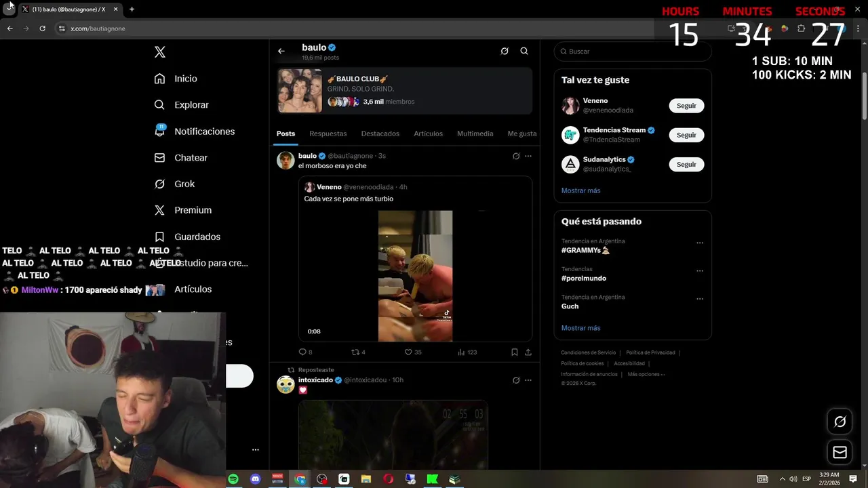The image size is (868, 488).
Task: Open Grok in sidebar
Action: (174, 184)
